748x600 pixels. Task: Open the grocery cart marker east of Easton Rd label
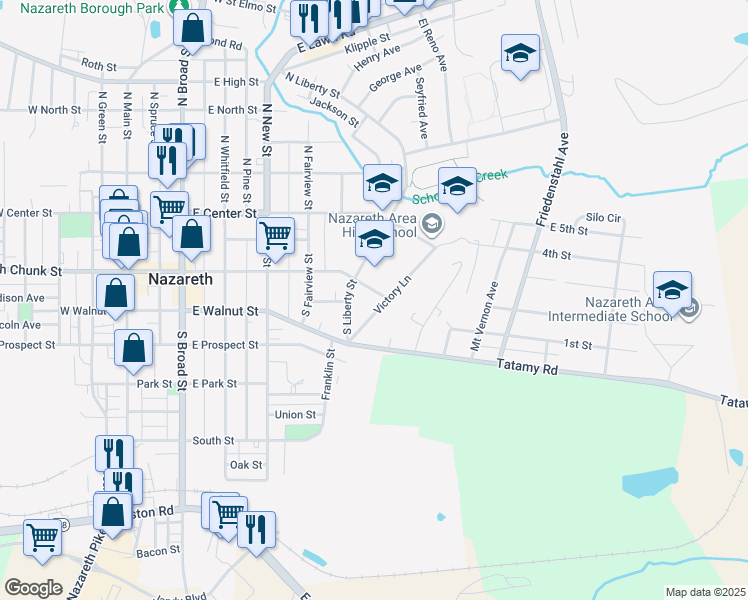(x=229, y=517)
